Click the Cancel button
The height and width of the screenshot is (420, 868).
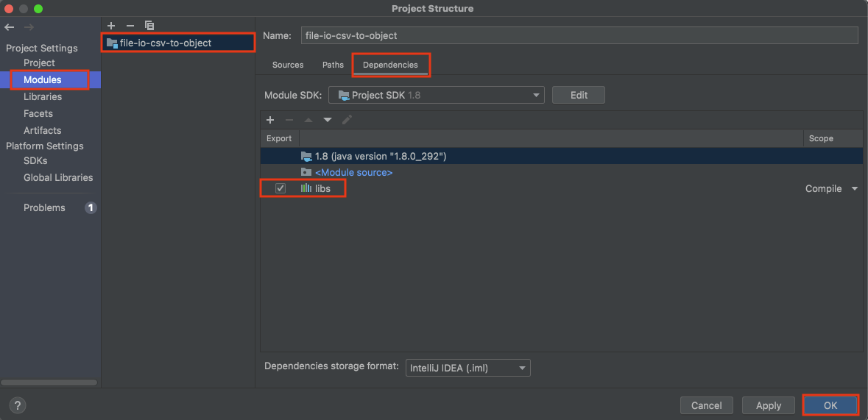click(706, 405)
